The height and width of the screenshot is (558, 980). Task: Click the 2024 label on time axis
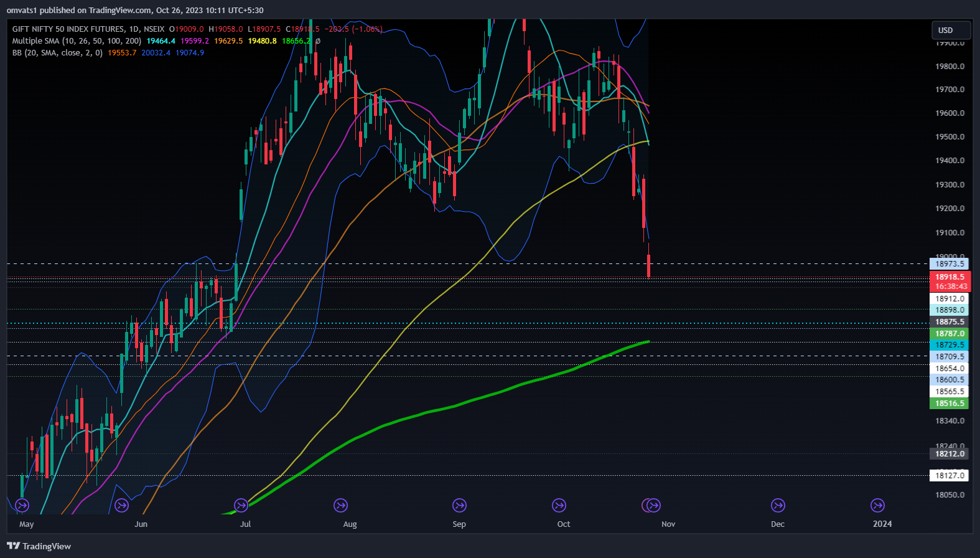click(882, 524)
